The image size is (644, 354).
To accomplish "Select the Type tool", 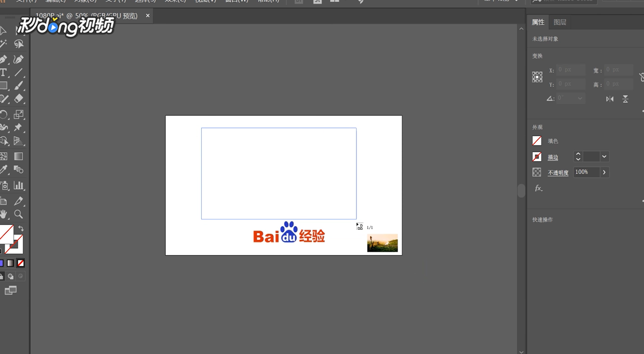I will pos(4,73).
